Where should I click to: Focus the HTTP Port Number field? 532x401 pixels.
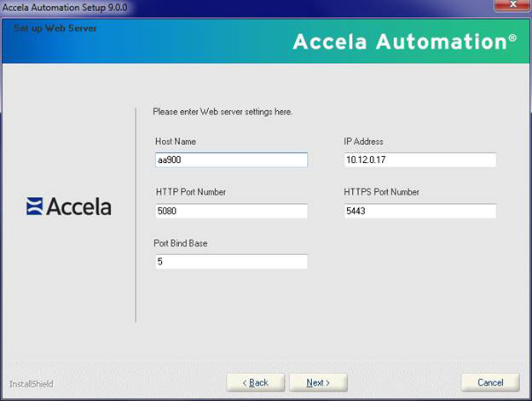230,211
